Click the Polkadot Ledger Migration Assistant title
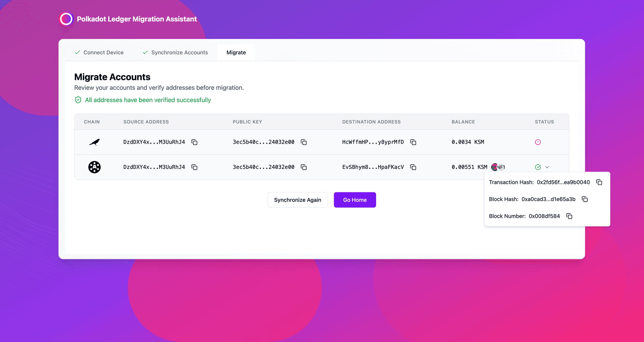The width and height of the screenshot is (644, 342). (x=137, y=19)
